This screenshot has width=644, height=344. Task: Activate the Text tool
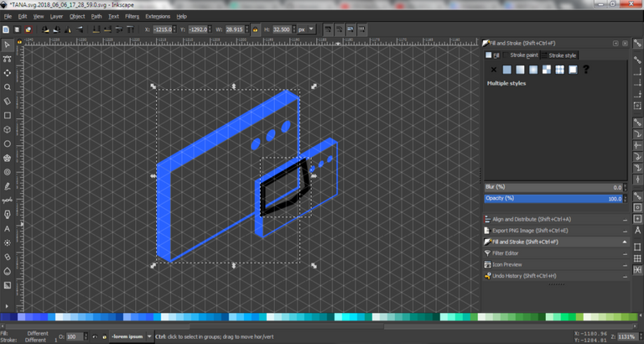pos(7,228)
